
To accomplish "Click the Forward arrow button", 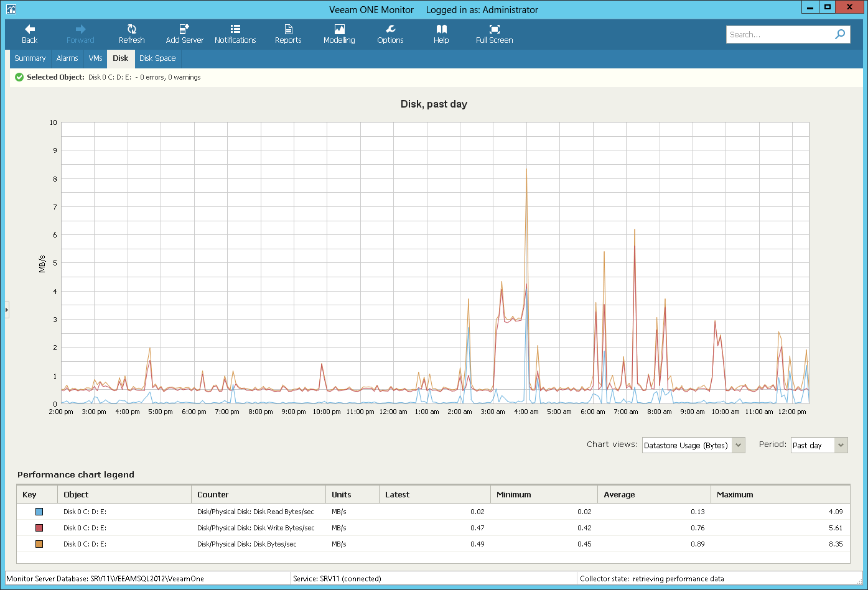I will (80, 34).
